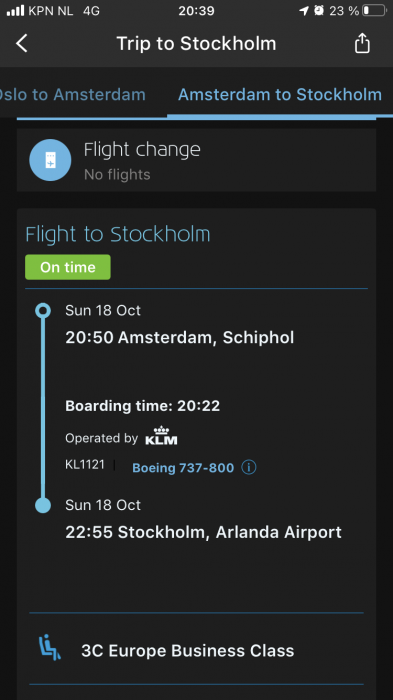This screenshot has height=700, width=393.
Task: Open 3C Europe Business Class seat row
Action: [x=196, y=650]
